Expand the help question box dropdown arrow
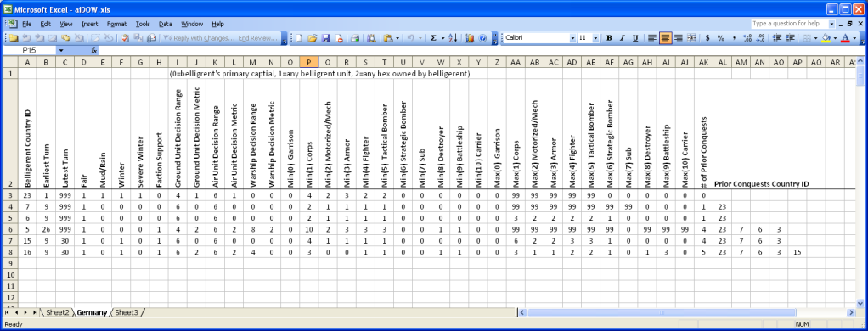 [x=831, y=24]
